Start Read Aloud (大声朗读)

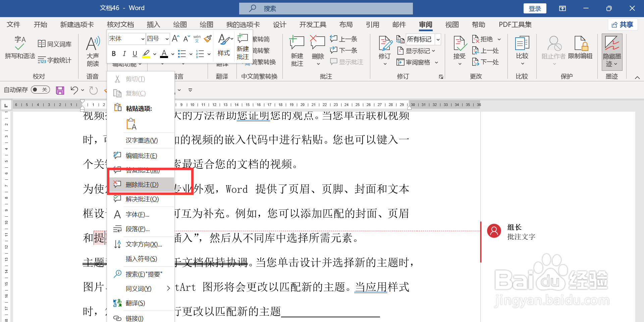click(x=93, y=51)
